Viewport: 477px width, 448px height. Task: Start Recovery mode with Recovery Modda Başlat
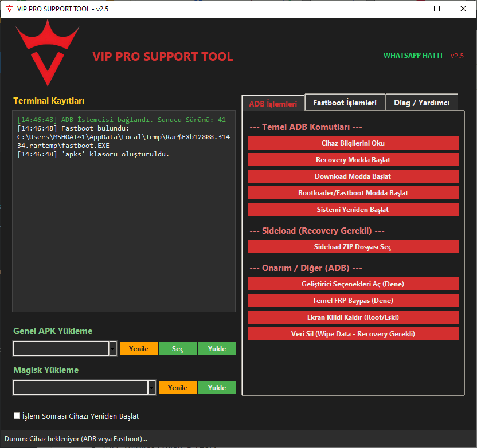(x=353, y=159)
